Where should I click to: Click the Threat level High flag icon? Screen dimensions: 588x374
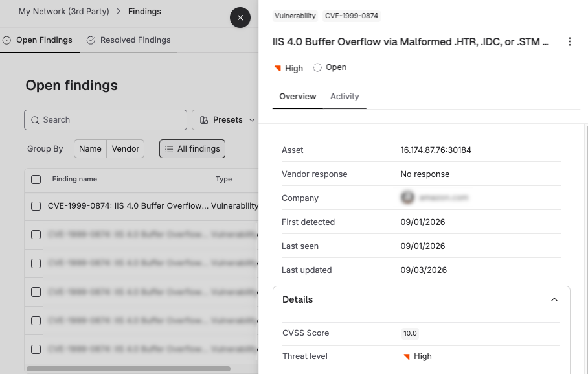point(407,356)
